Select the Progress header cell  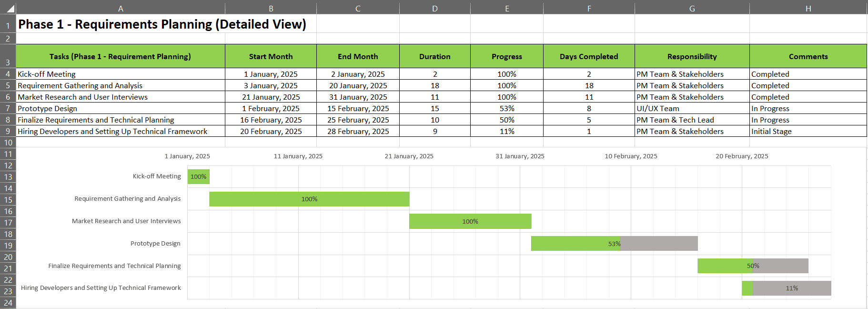click(x=507, y=56)
